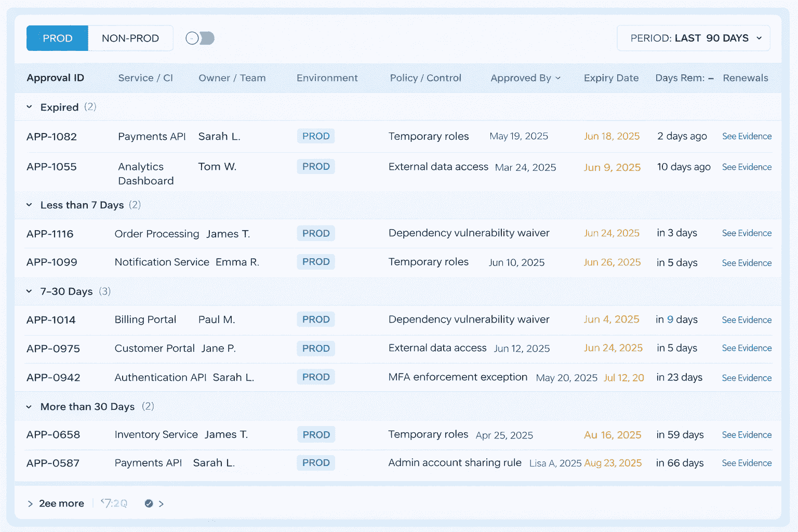Viewport: 798px width, 532px height.
Task: Click the checkmark circle icon in the footer
Action: pos(149,503)
